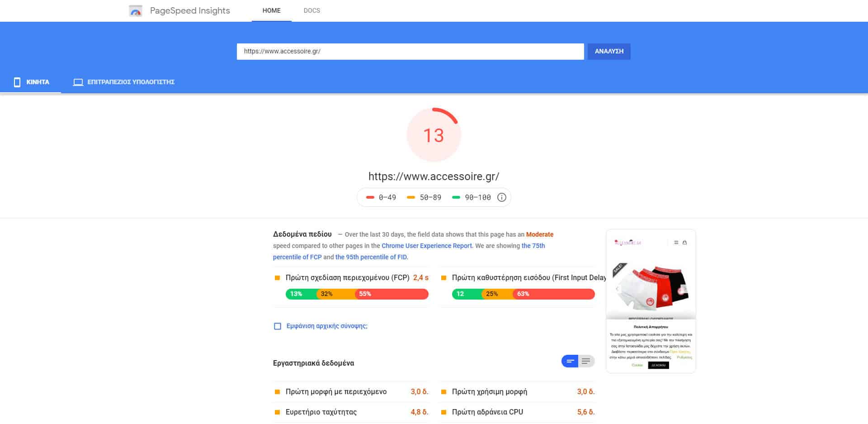Switch lab data to compact view toggle
Screen dimensions: 868x424
pyautogui.click(x=570, y=361)
